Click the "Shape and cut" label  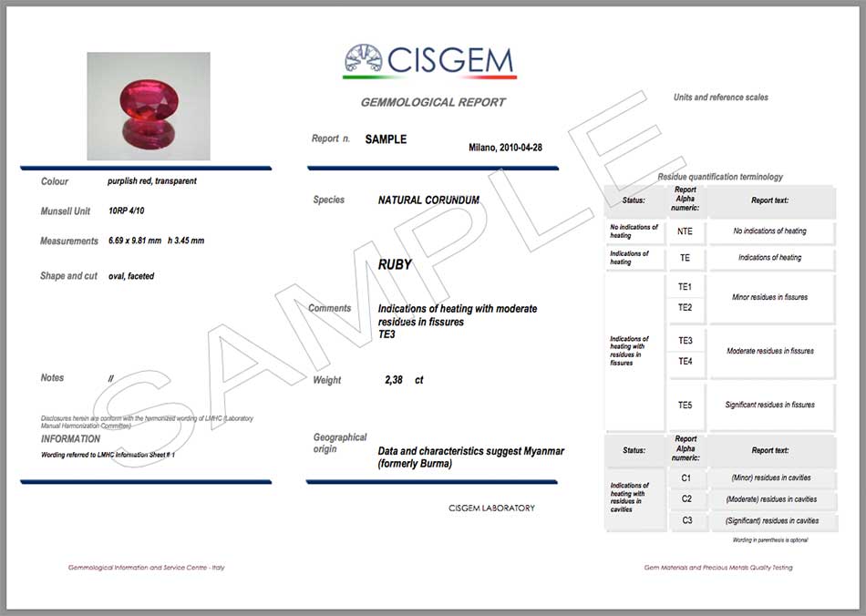click(x=68, y=276)
